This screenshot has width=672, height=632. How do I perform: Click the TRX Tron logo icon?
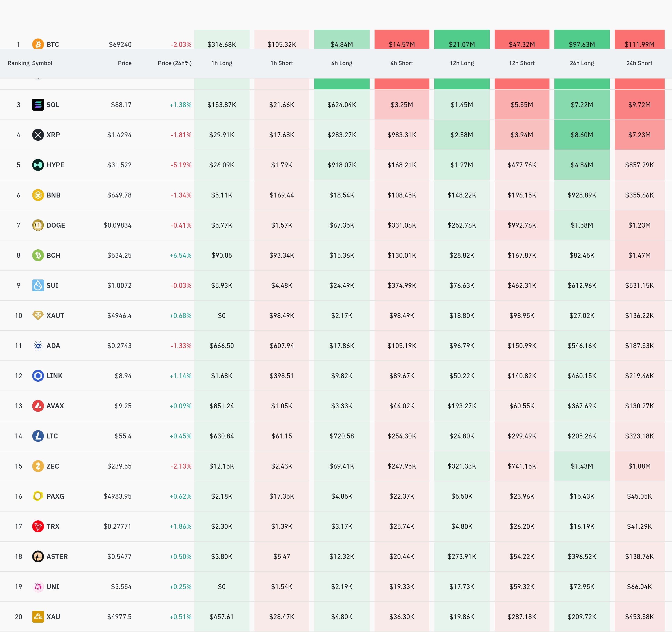click(38, 526)
